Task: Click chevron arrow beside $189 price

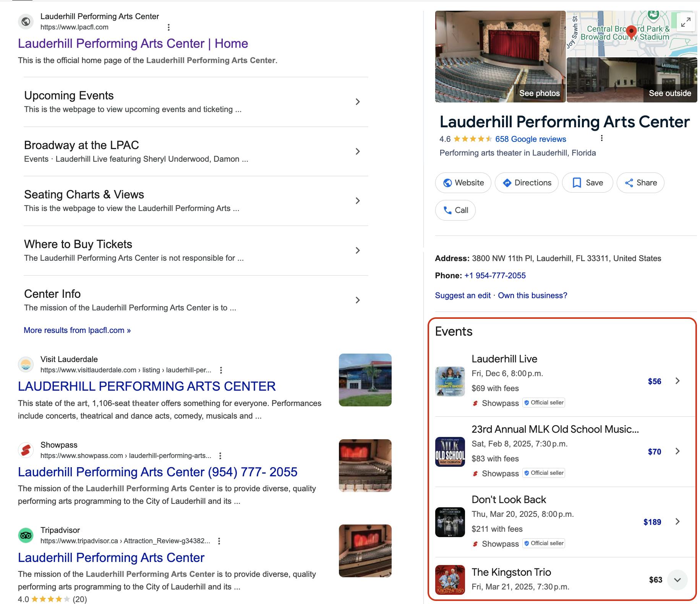Action: click(677, 521)
